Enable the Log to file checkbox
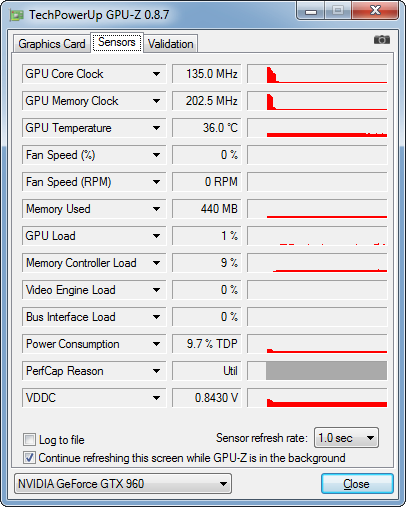The width and height of the screenshot is (406, 507). tap(29, 439)
